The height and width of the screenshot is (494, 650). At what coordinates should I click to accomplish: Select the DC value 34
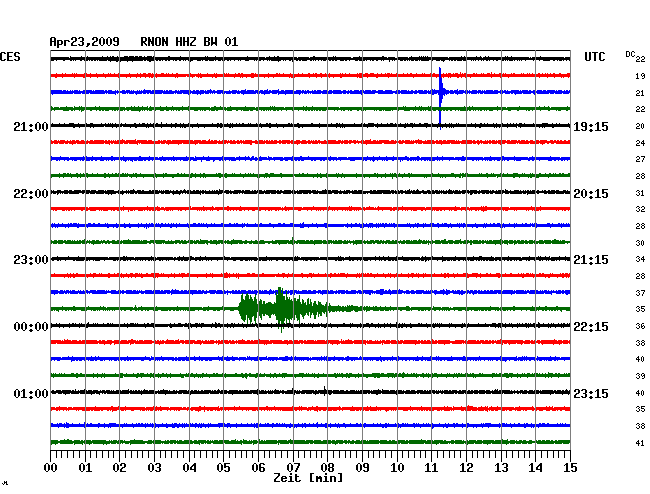[x=640, y=259]
